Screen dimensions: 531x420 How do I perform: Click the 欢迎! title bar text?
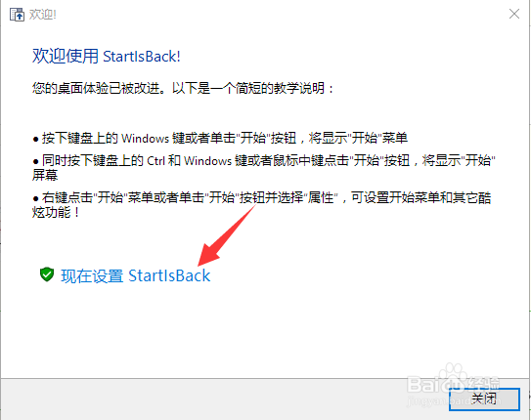click(43, 15)
